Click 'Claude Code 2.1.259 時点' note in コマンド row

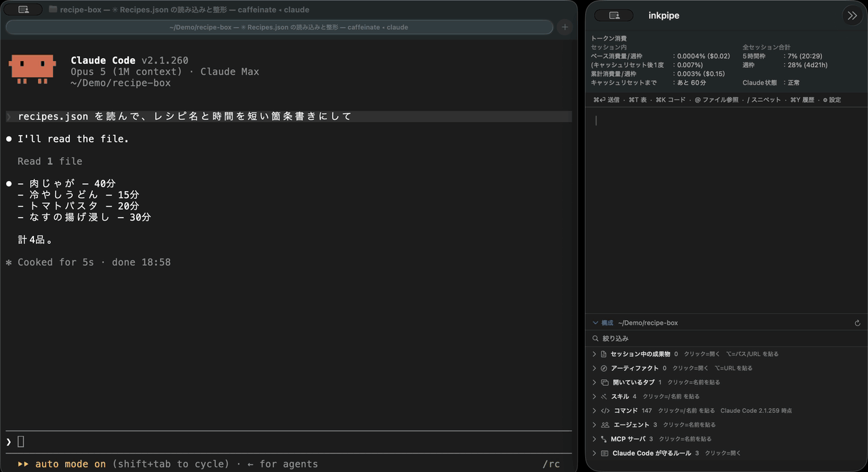click(x=756, y=411)
